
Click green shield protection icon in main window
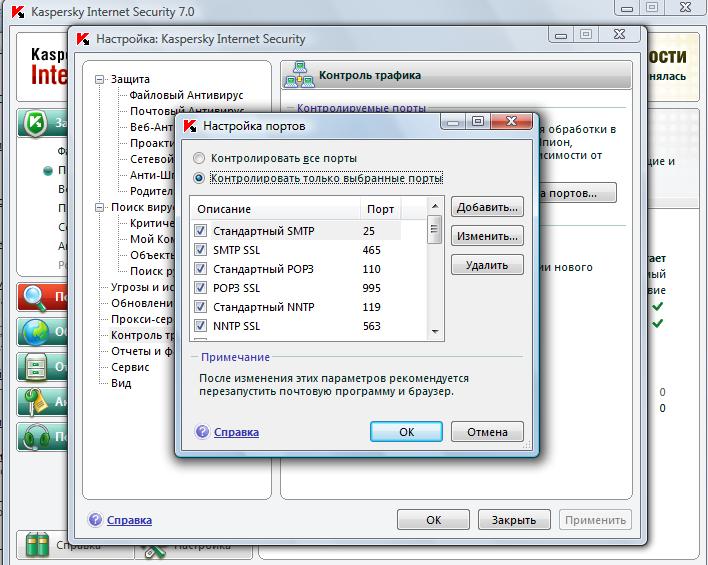(36, 123)
